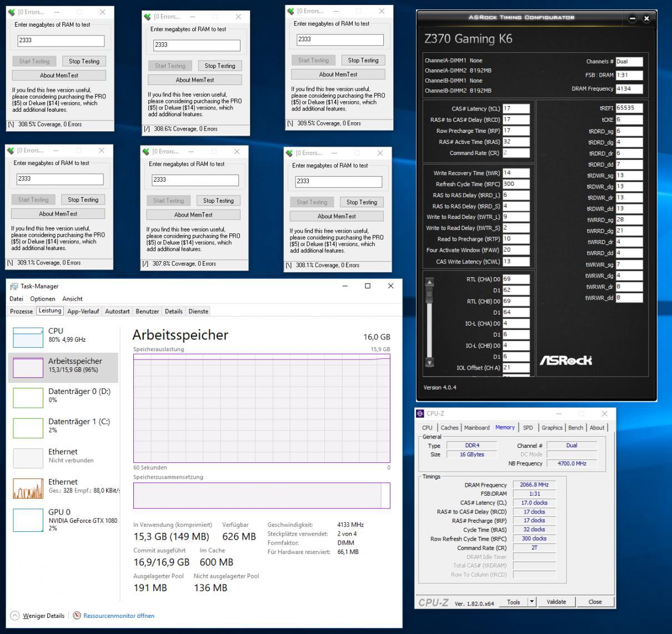The image size is (672, 634).
Task: Click MemTest title icon in 308.5% coverage window
Action: (11, 12)
